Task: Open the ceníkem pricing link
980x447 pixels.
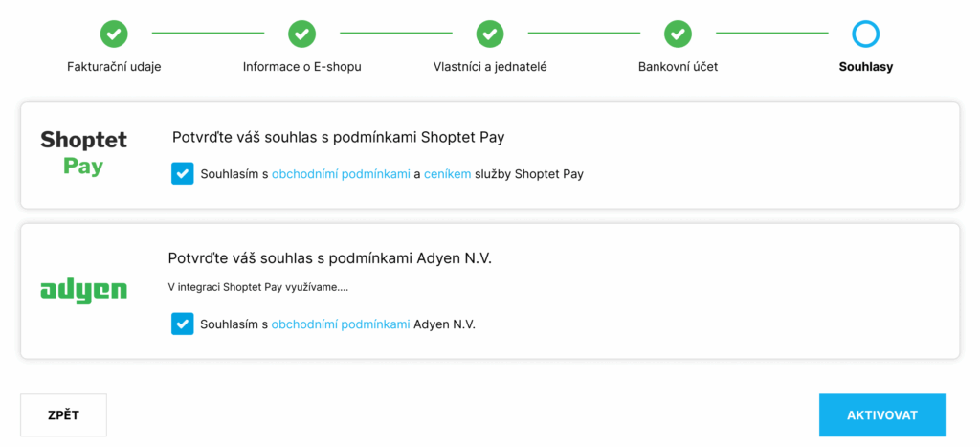Action: (x=447, y=174)
